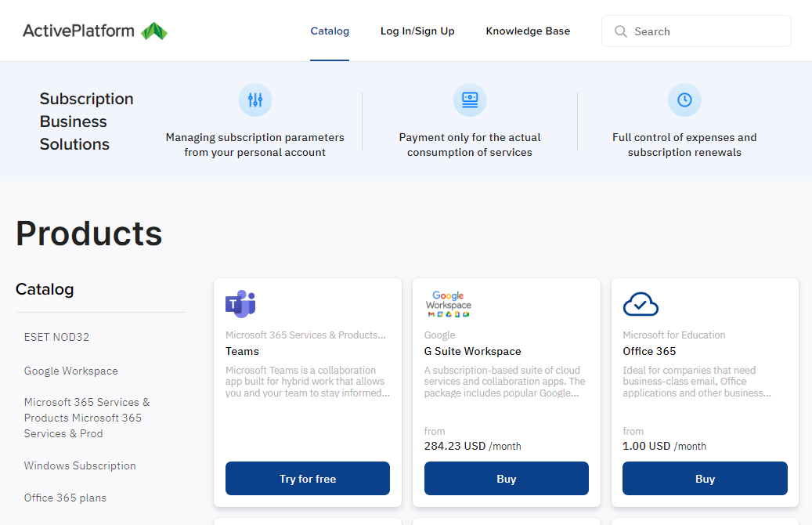Viewport: 812px width, 525px height.
Task: Click the G Suite Workspace description text
Action: (505, 382)
